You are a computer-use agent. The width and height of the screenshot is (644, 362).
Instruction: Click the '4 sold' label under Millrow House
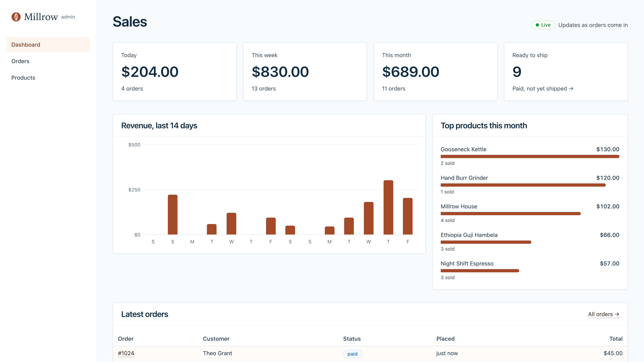(x=447, y=220)
